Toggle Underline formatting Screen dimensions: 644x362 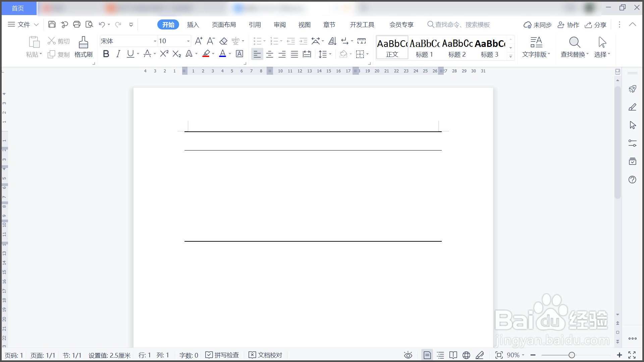pos(130,54)
